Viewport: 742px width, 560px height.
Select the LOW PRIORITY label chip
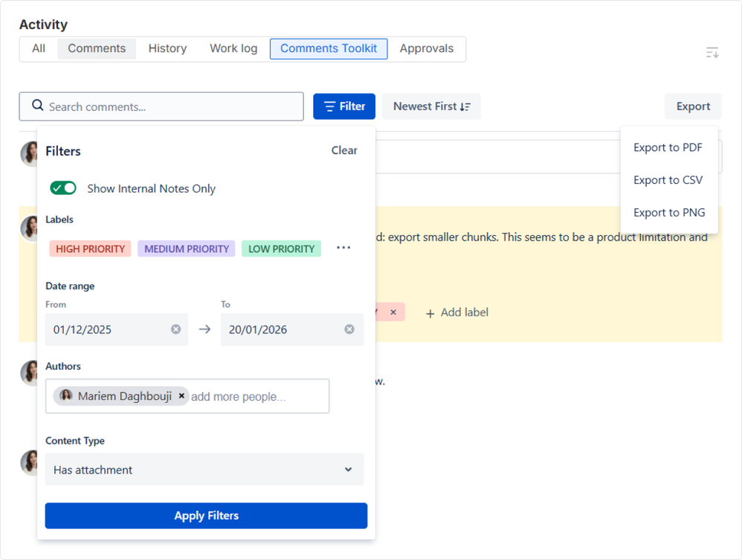click(x=282, y=248)
